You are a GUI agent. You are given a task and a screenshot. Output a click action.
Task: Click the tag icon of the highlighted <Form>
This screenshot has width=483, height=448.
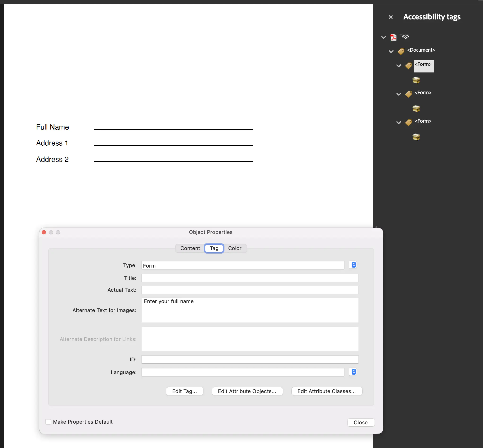coord(409,66)
